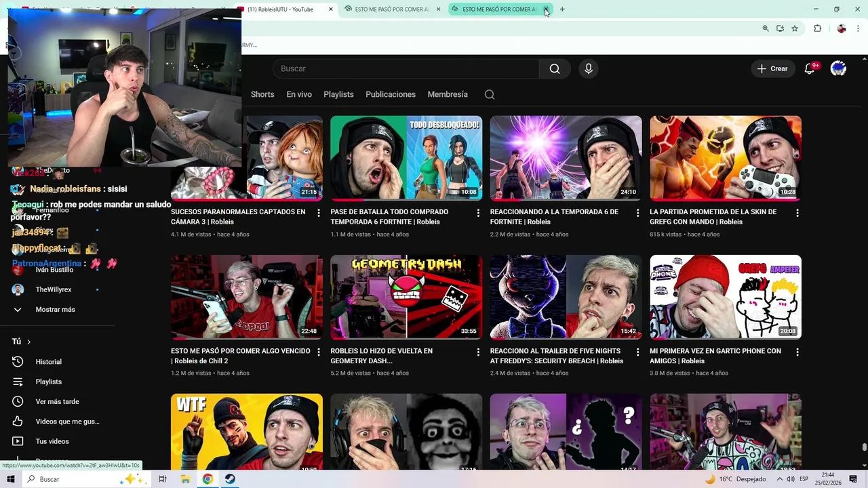Activate voice search microphone

point(589,68)
